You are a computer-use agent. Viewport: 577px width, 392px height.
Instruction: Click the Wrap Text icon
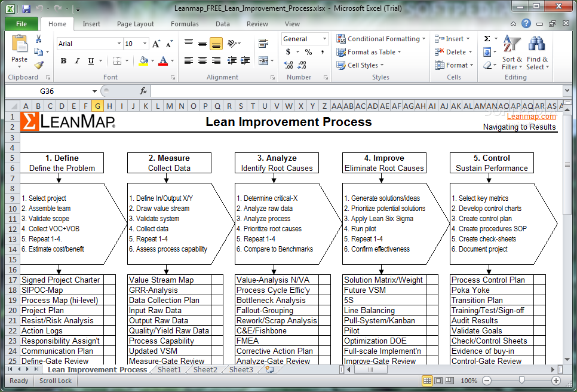click(263, 44)
